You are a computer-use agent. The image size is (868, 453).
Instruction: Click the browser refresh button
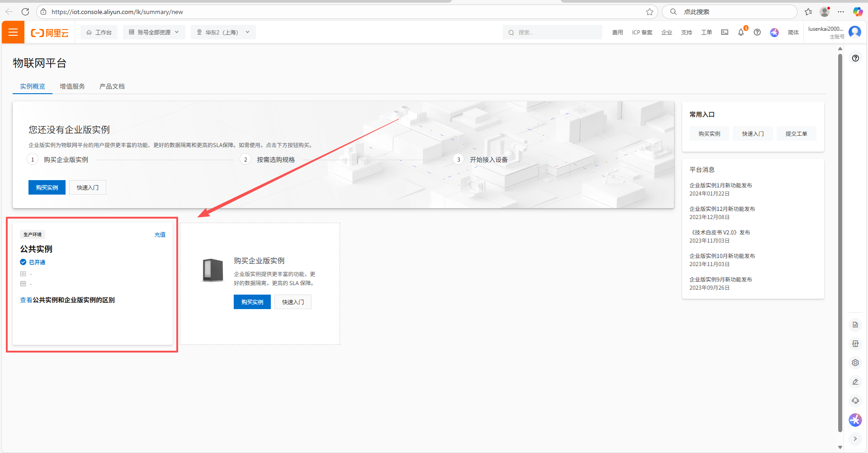[25, 12]
